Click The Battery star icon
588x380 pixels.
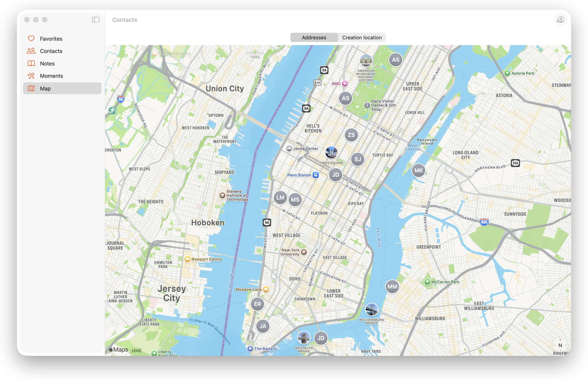250,348
